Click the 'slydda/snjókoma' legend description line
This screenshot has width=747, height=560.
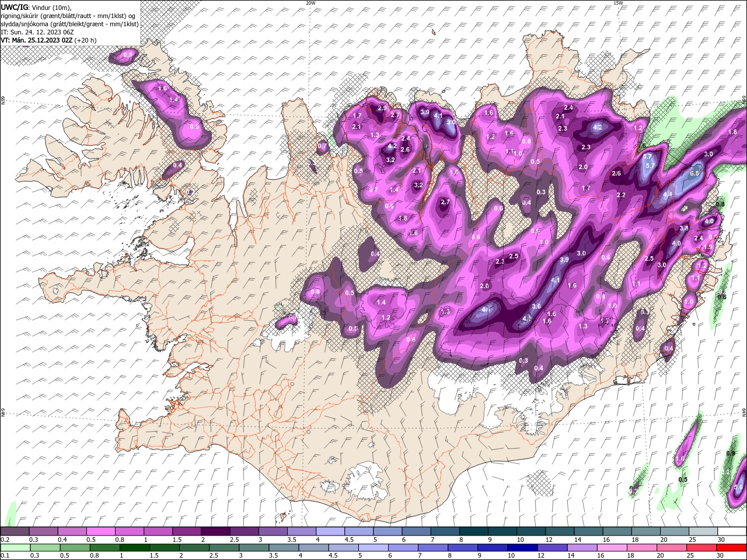69,23
